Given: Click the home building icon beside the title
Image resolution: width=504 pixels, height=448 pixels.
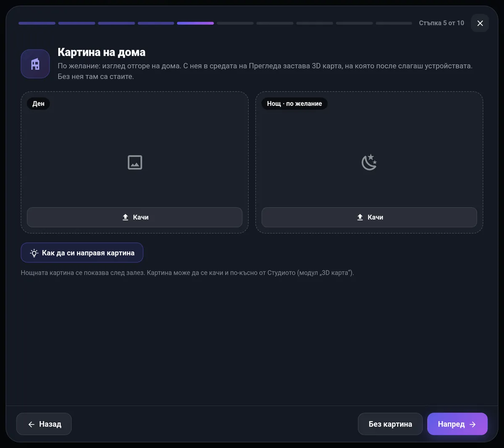Looking at the screenshot, I should (35, 64).
